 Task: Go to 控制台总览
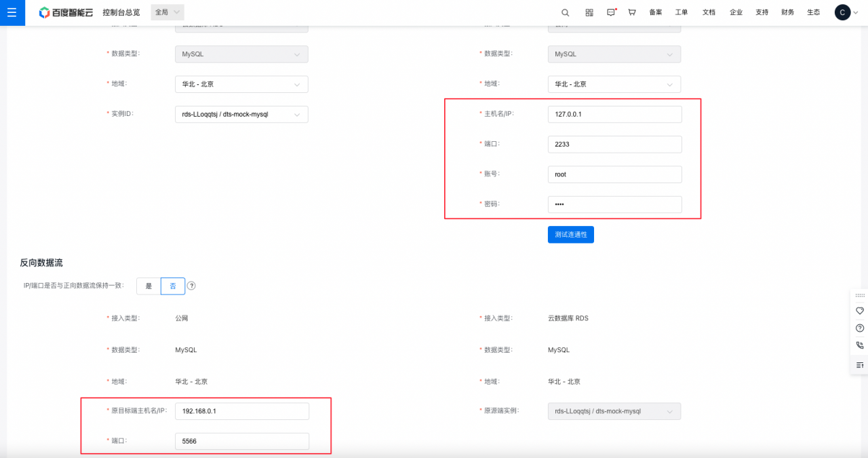point(121,12)
